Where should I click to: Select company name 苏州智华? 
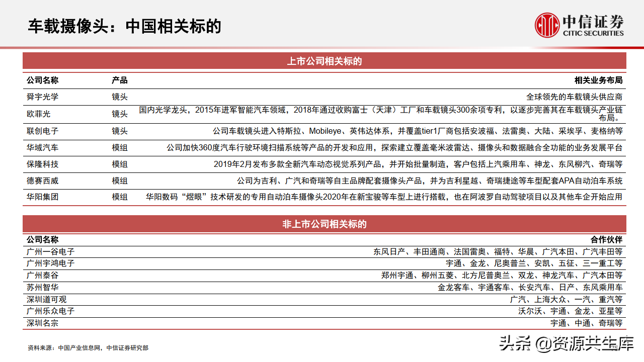coord(42,287)
